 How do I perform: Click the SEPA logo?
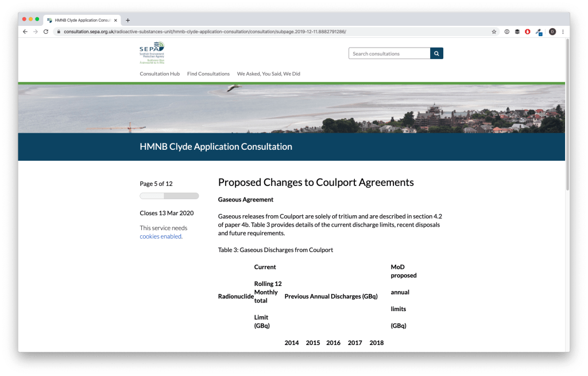coord(152,52)
